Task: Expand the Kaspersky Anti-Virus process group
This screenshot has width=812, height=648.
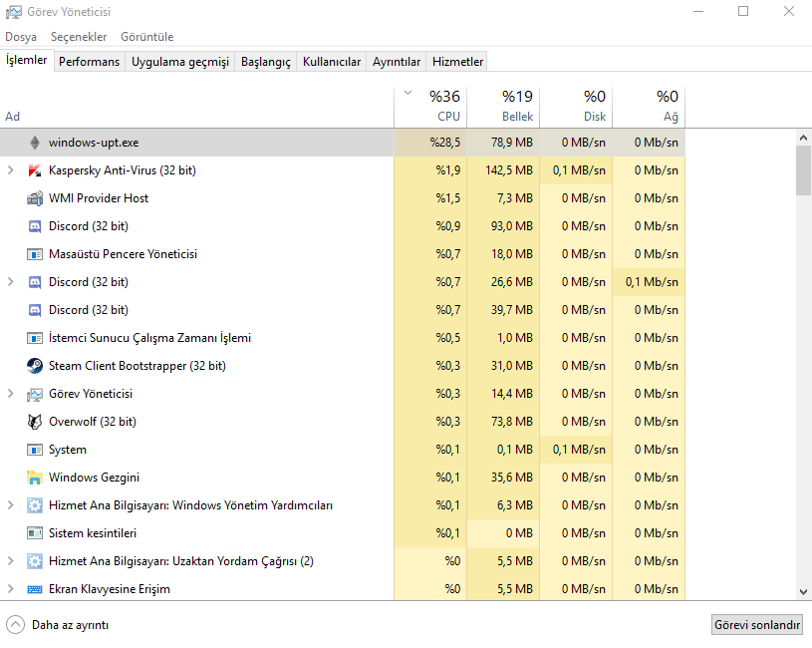Action: [11, 170]
